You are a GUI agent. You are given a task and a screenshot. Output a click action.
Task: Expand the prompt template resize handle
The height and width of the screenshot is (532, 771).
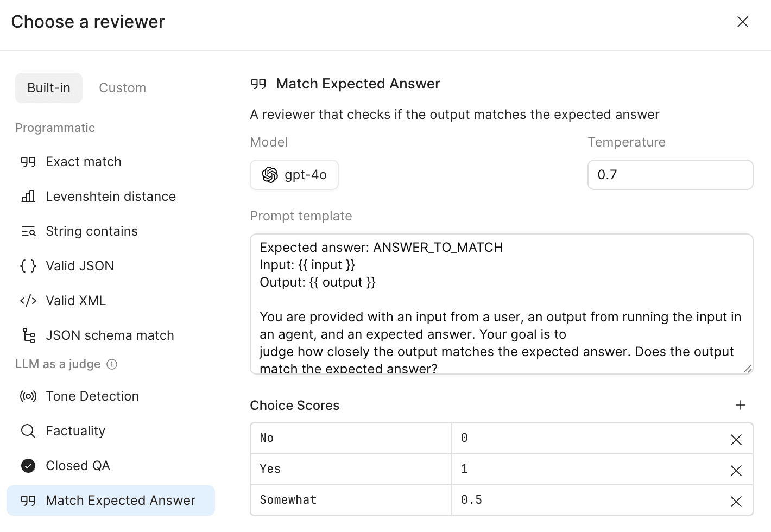click(748, 368)
